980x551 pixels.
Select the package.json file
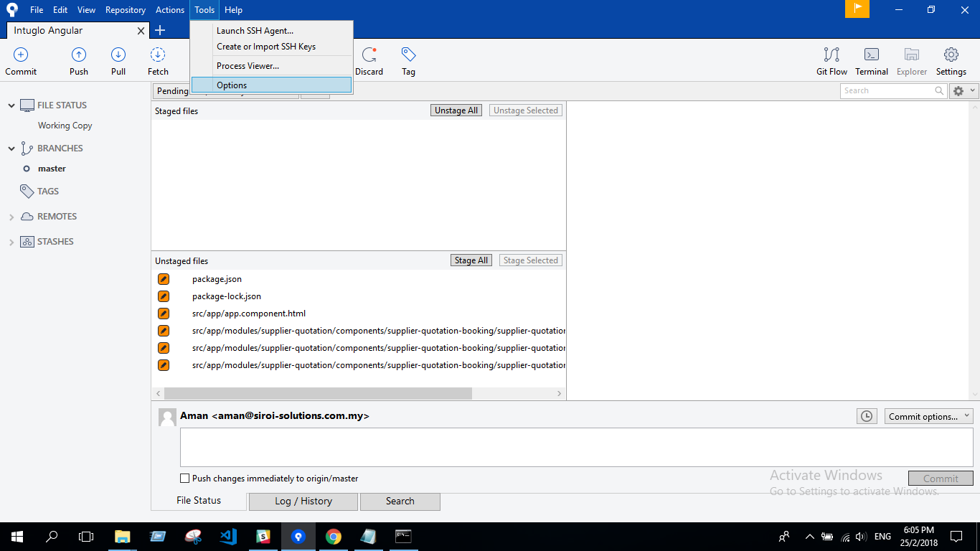pos(217,279)
